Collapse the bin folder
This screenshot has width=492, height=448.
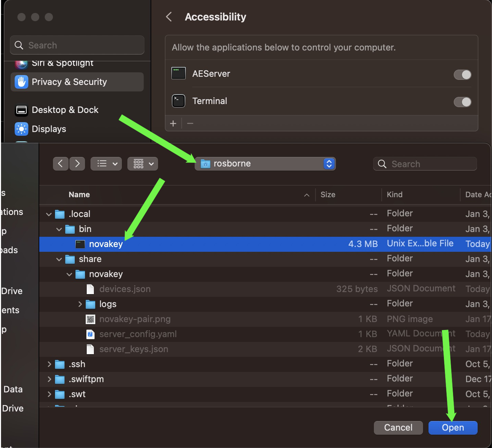59,229
